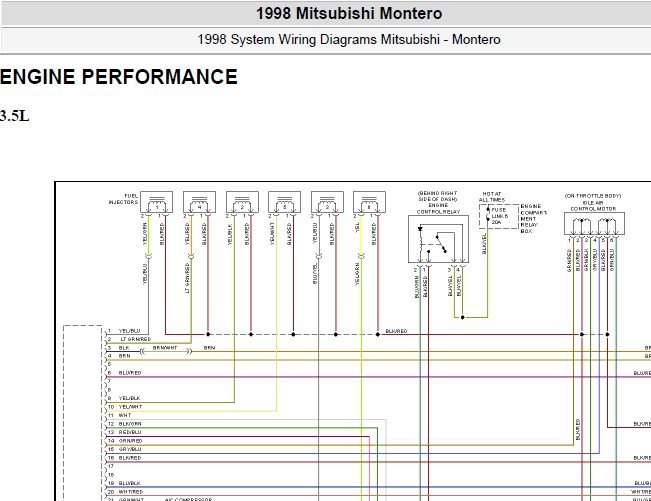Click fuel injector symbol numbered 5
Screen dimensions: 651x501
coord(284,202)
